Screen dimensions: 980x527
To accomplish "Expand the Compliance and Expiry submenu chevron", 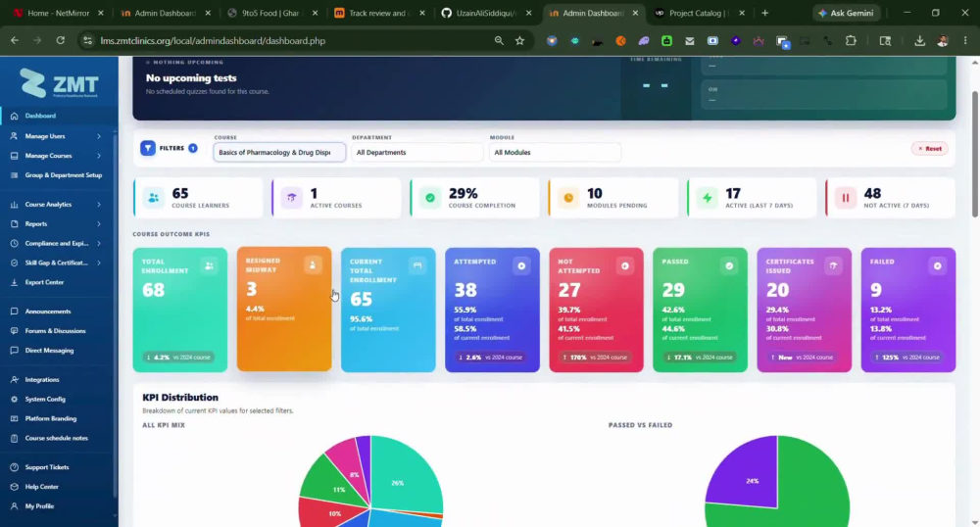I will pos(99,244).
